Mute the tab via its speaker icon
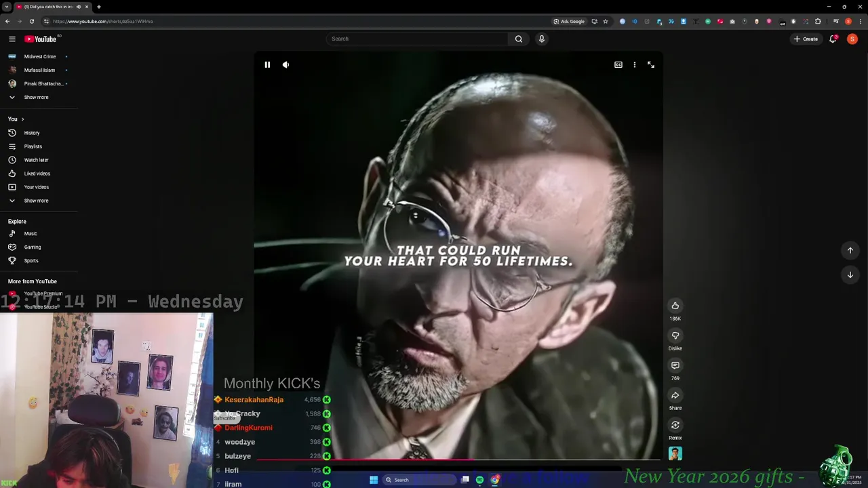This screenshot has height=488, width=868. [78, 7]
